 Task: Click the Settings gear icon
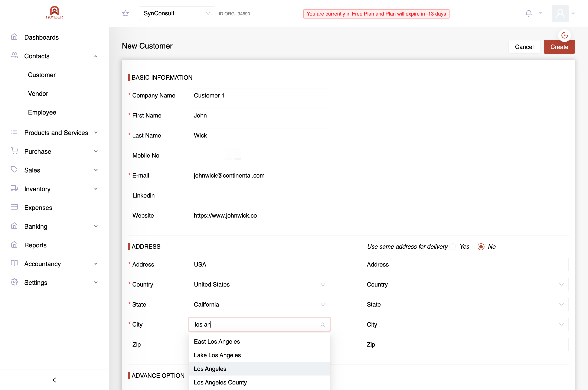14,282
